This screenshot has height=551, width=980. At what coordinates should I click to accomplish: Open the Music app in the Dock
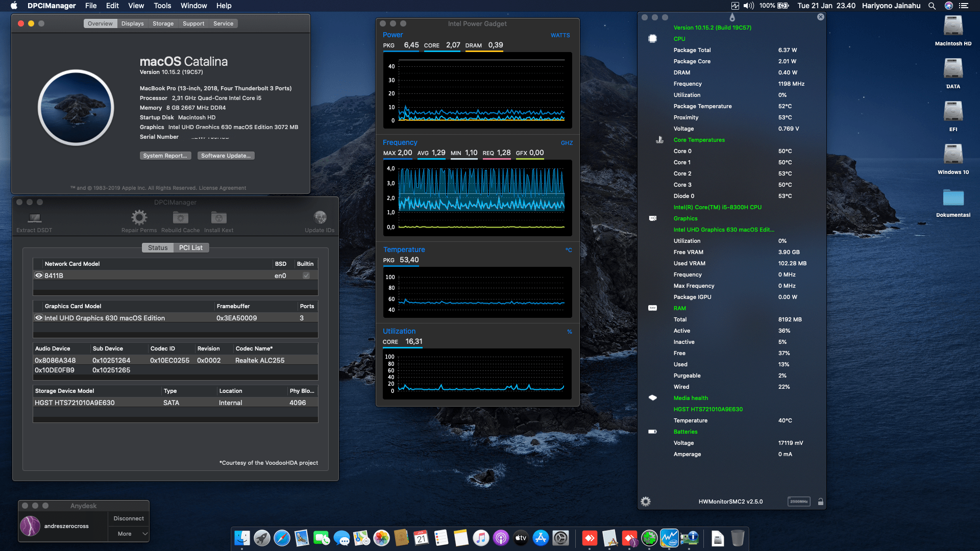[x=481, y=538]
